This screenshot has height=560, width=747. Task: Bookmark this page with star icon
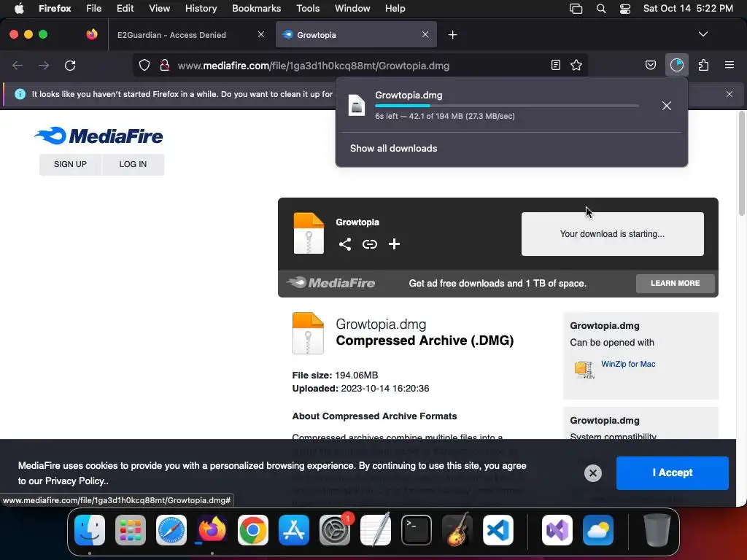click(576, 65)
